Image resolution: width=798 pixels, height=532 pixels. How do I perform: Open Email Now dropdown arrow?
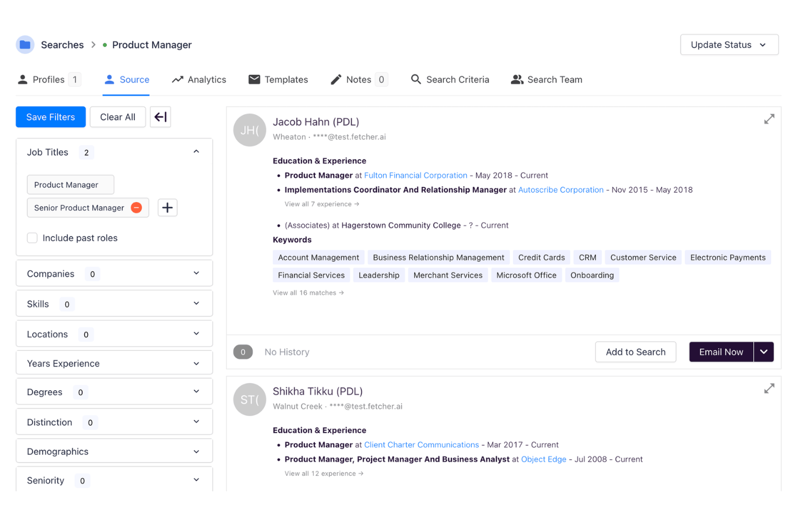point(764,352)
